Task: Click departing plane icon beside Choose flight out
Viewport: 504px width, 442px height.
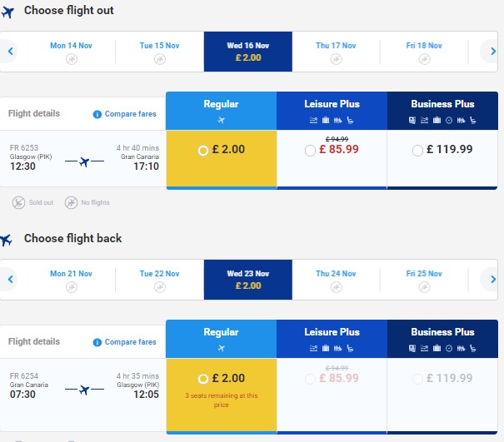Action: point(7,12)
